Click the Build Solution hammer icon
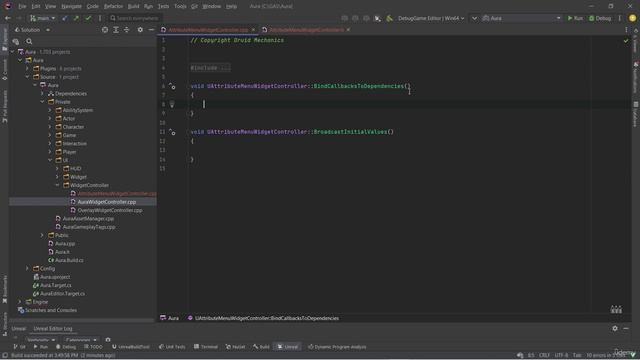The width and height of the screenshot is (640, 360). [389, 18]
